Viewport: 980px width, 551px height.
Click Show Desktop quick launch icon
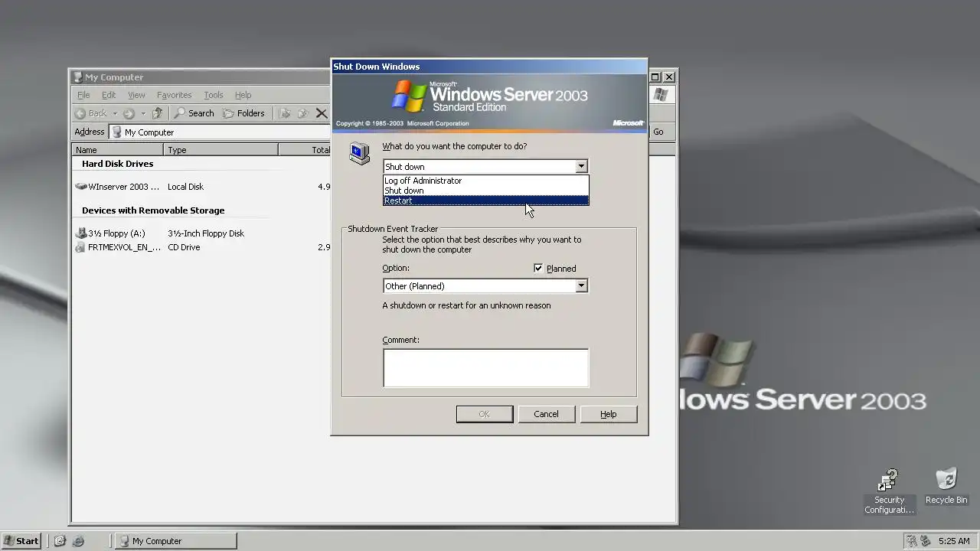tap(60, 541)
